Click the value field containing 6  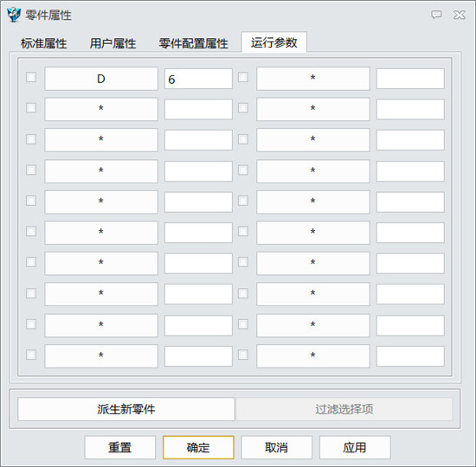(198, 79)
